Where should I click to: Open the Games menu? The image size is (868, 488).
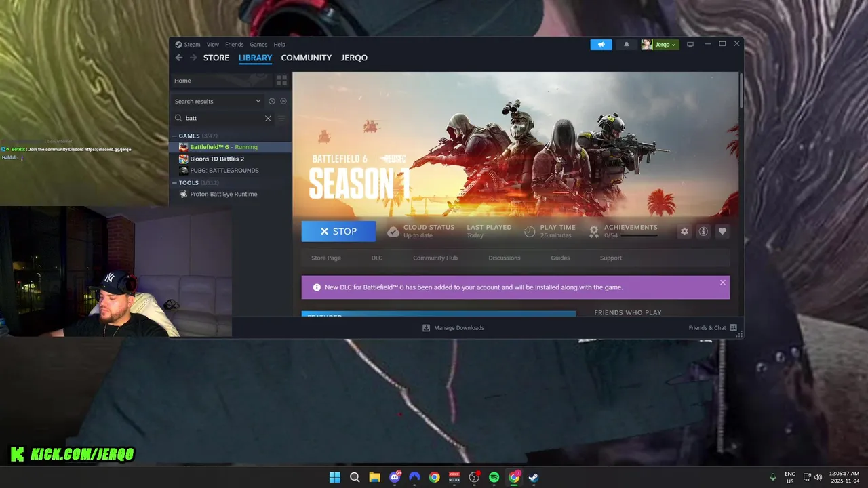tap(258, 45)
